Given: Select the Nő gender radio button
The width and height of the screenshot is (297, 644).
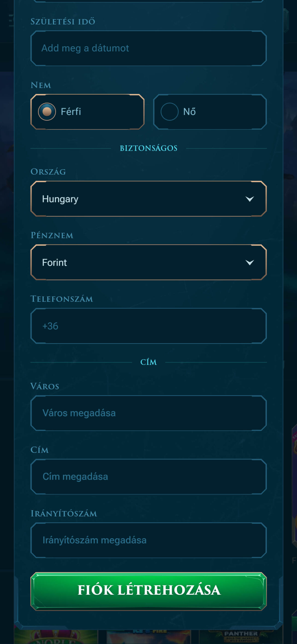Looking at the screenshot, I should [x=169, y=112].
